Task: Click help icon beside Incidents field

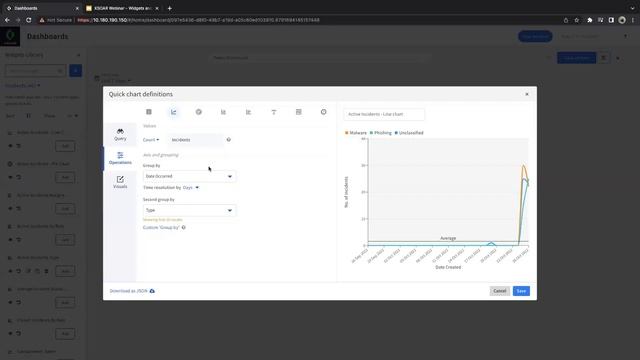Action: tap(229, 140)
